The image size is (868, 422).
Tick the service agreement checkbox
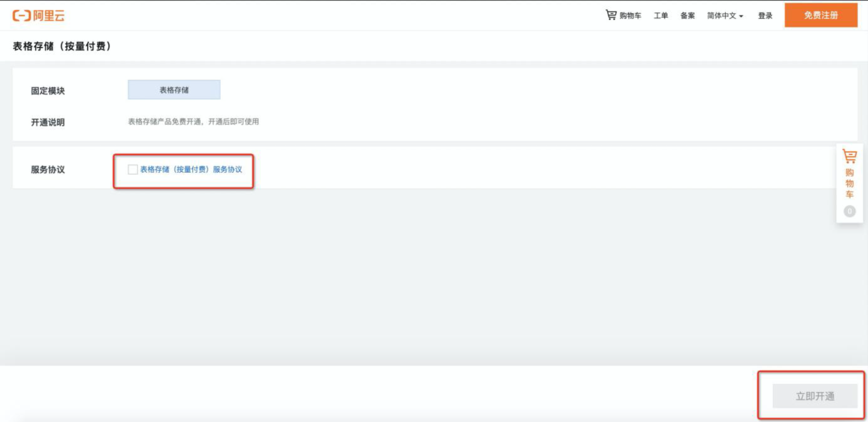pyautogui.click(x=133, y=169)
